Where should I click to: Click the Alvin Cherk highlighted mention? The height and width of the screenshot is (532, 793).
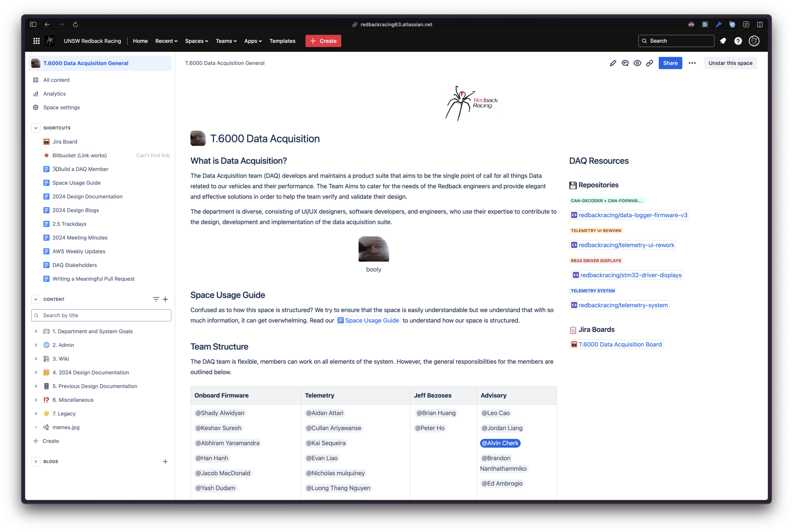click(500, 443)
